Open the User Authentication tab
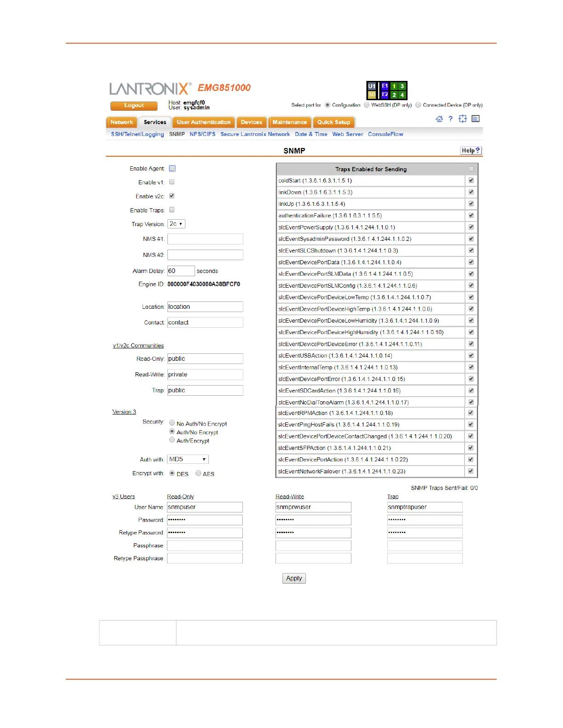Image resolution: width=563 pixels, height=728 pixels. tap(204, 122)
